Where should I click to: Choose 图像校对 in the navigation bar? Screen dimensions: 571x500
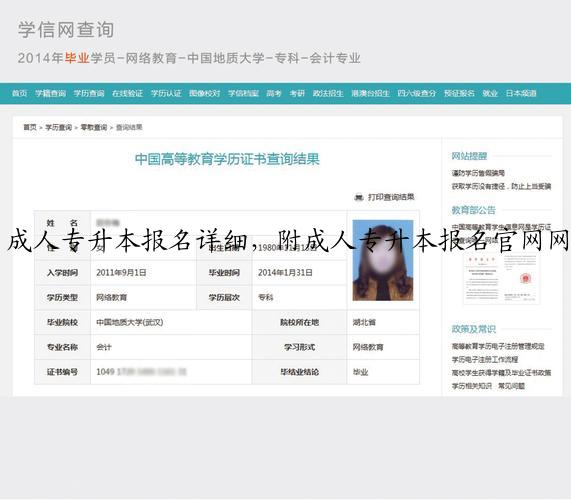(x=205, y=94)
